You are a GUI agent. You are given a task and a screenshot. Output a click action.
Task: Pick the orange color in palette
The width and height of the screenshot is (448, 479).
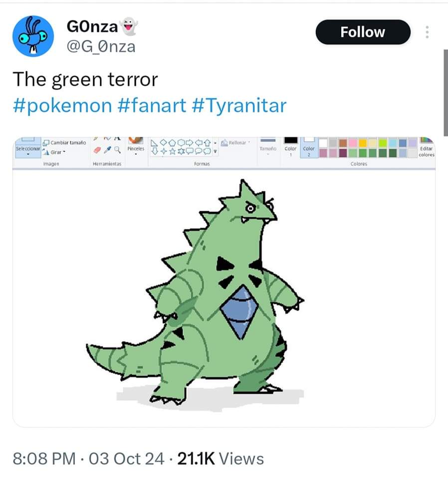343,143
